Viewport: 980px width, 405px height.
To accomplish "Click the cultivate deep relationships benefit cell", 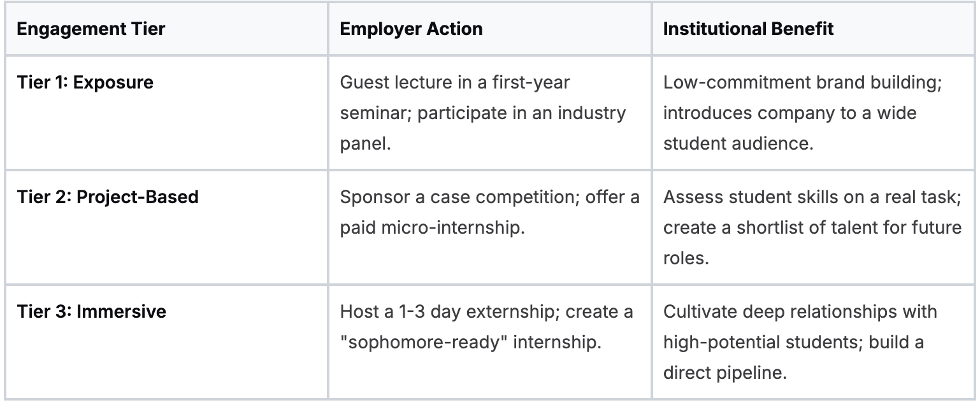I will 812,342.
